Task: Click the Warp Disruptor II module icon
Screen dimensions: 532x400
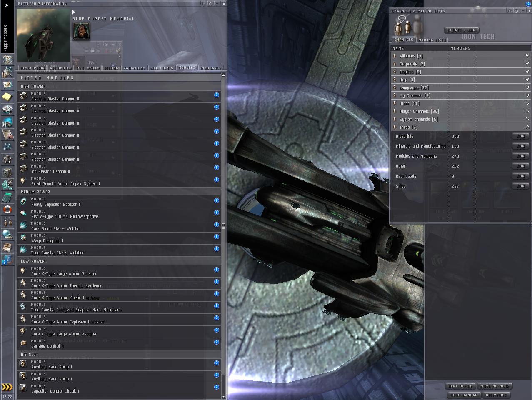Action: point(23,238)
